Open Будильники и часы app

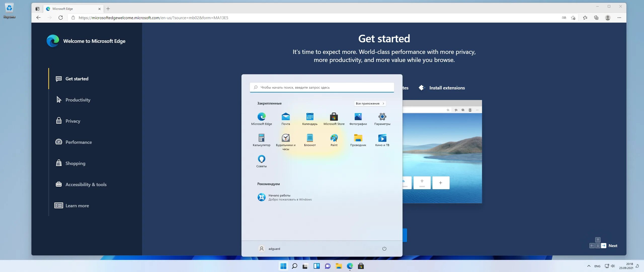click(x=286, y=142)
